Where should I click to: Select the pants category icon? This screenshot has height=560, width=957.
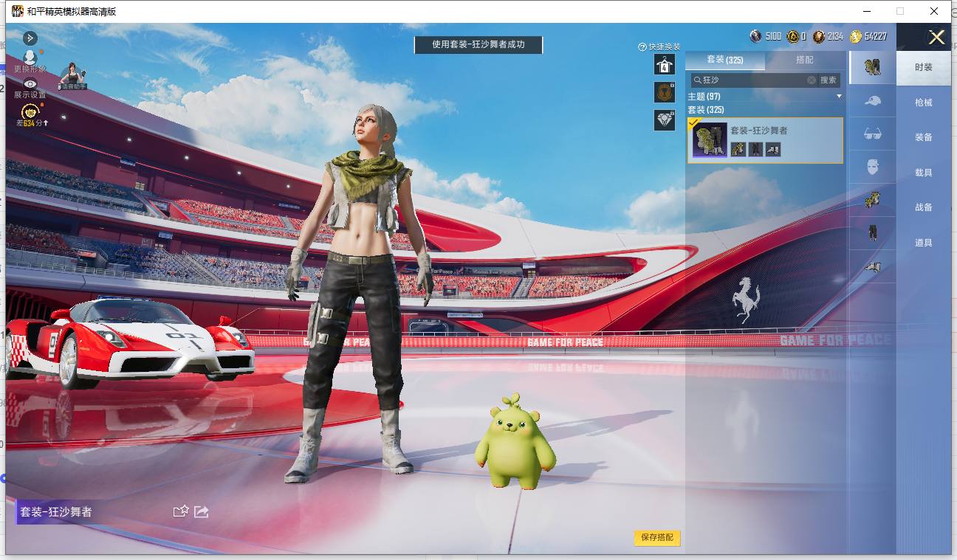click(873, 233)
